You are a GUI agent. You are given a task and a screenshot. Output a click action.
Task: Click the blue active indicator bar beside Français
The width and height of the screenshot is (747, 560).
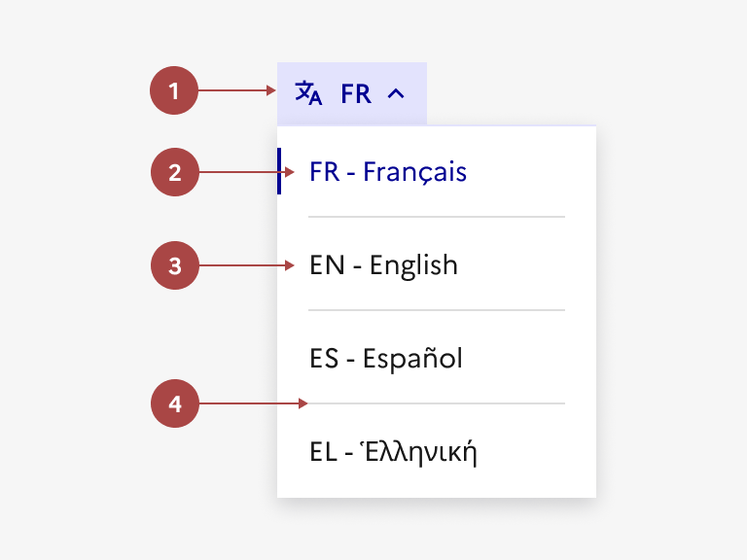pos(279,171)
